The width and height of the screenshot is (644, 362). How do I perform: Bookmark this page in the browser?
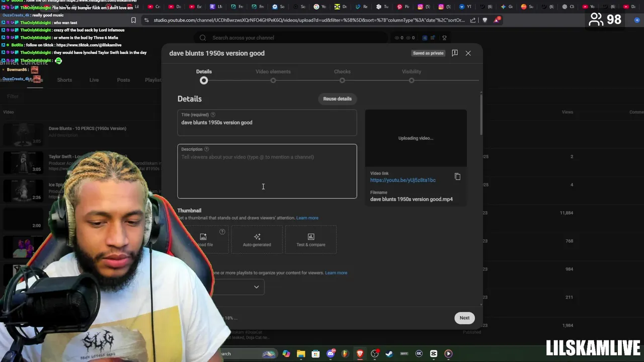[x=133, y=20]
